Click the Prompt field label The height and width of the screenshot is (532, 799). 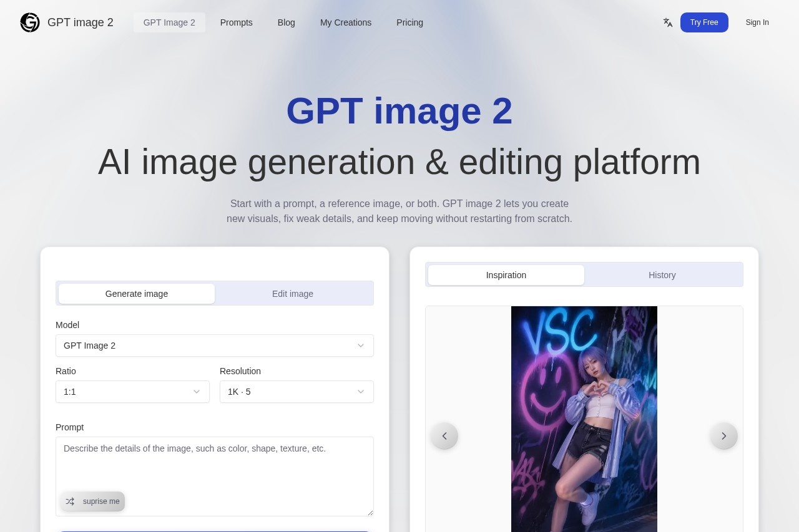pos(69,427)
